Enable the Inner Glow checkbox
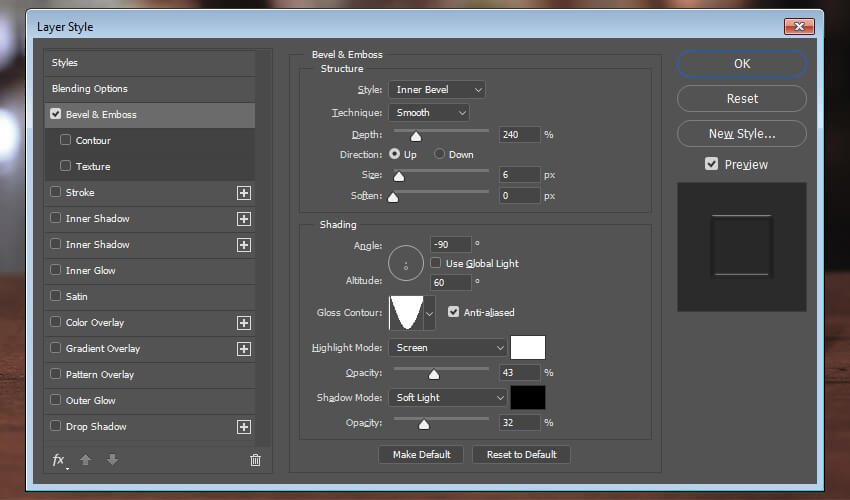Viewport: 850px width, 500px height. (55, 270)
